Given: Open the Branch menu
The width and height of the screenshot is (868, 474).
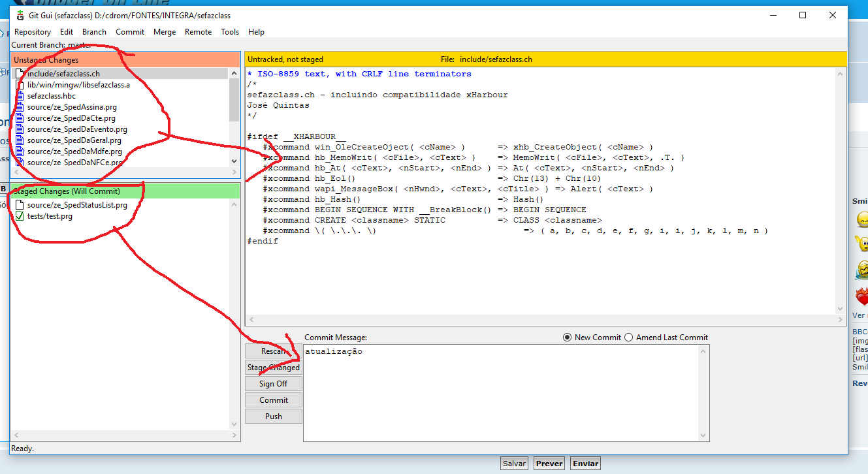Looking at the screenshot, I should click(x=94, y=32).
